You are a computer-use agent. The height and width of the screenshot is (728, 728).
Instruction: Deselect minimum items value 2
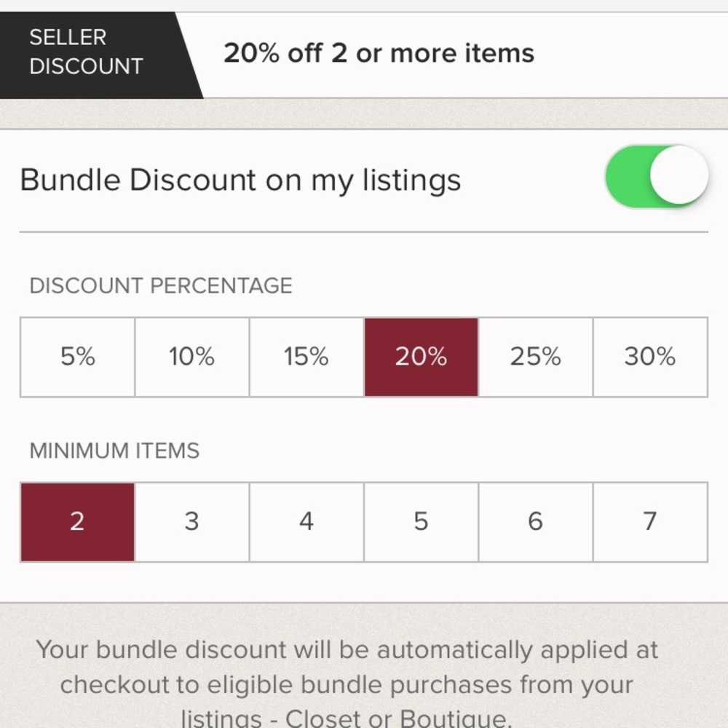77,521
